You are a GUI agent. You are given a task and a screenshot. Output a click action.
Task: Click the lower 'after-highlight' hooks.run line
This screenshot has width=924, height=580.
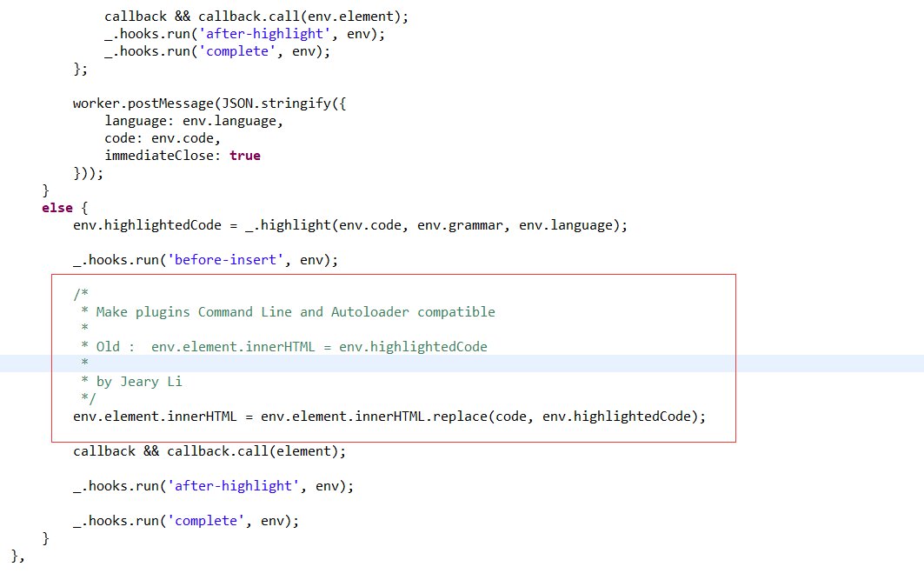pos(213,486)
